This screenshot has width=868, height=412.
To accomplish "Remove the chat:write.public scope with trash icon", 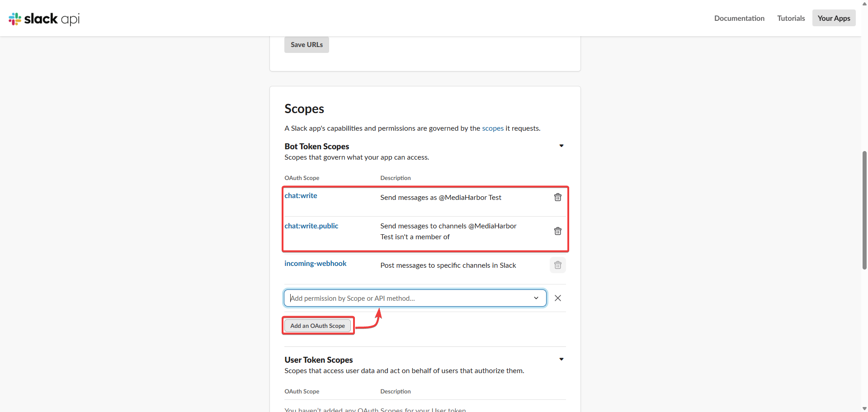I will 558,231.
